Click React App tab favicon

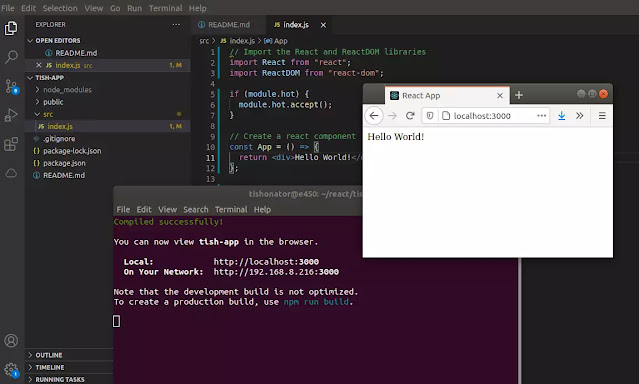pos(394,95)
